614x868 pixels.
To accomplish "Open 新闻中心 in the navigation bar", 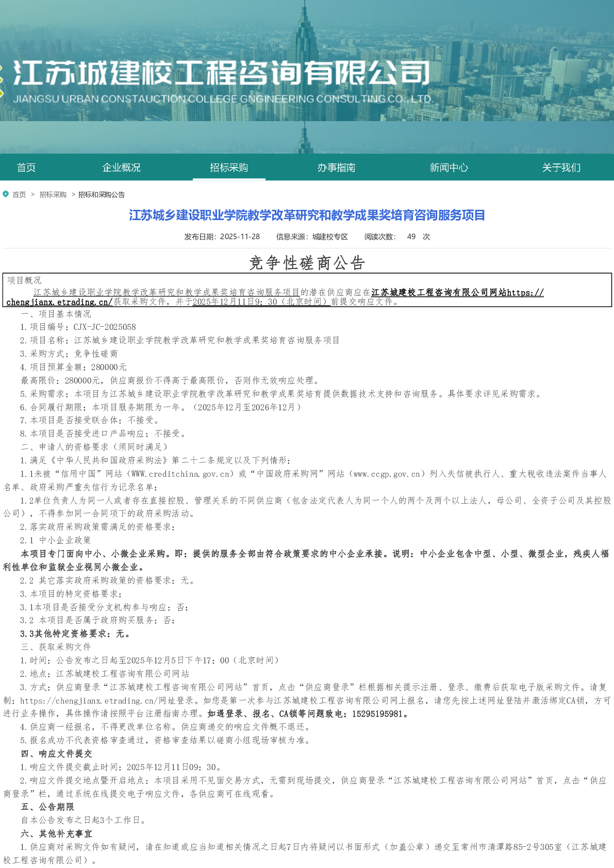I will tap(449, 168).
